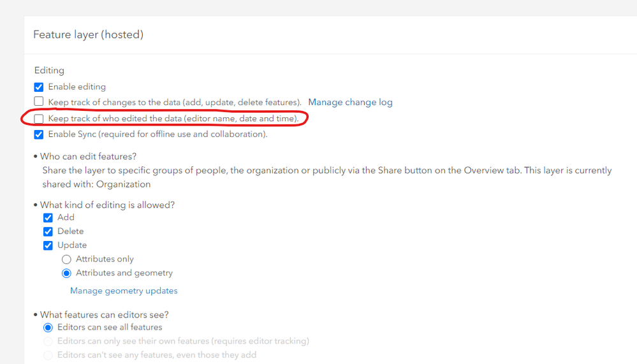Enable keep track of changes to the data
The height and width of the screenshot is (364, 637).
(x=39, y=101)
